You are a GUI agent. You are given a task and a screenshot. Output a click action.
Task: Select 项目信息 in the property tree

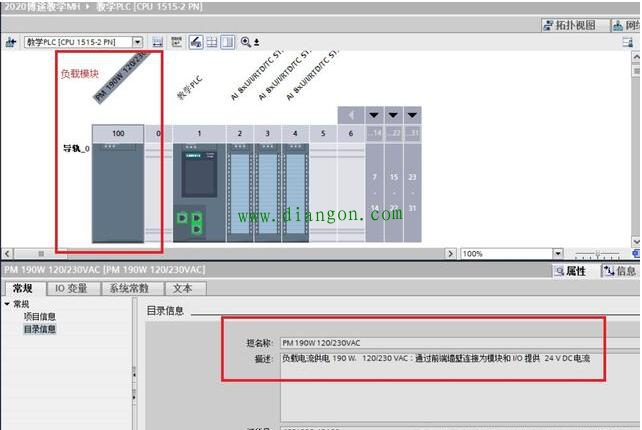[39, 317]
